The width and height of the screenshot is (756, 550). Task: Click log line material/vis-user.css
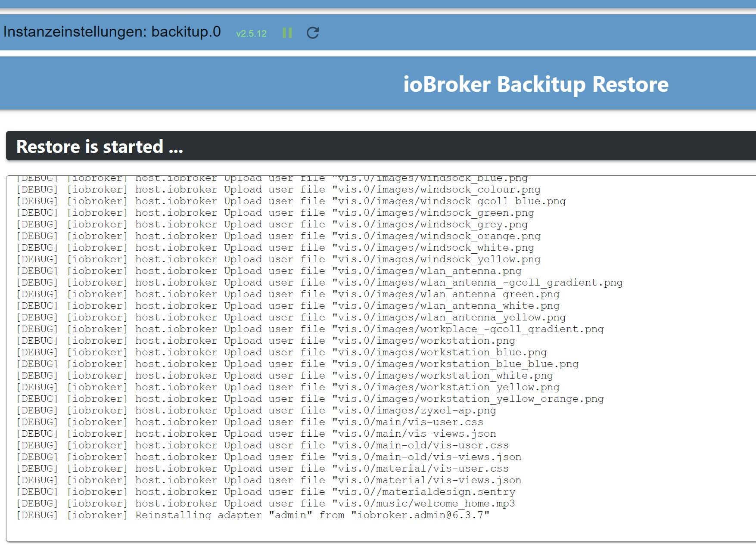tap(262, 469)
